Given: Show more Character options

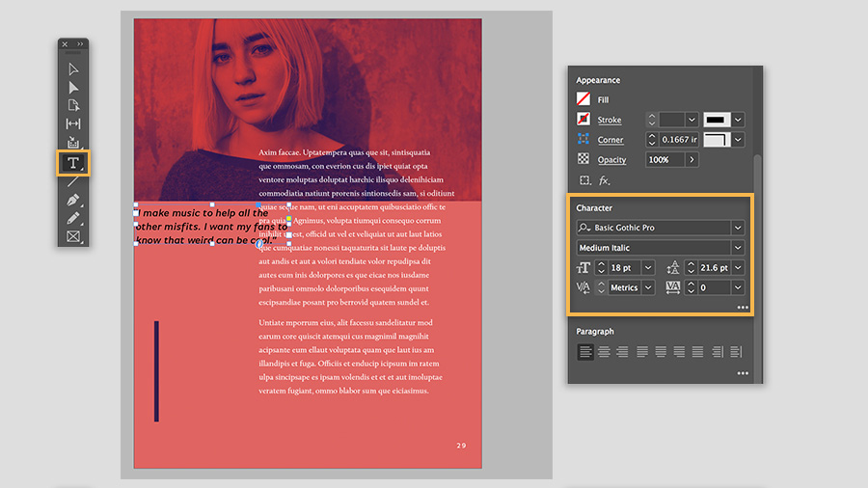Looking at the screenshot, I should [x=743, y=307].
